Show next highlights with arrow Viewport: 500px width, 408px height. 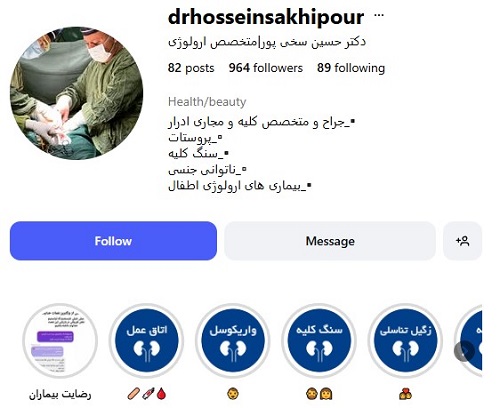[x=464, y=351]
